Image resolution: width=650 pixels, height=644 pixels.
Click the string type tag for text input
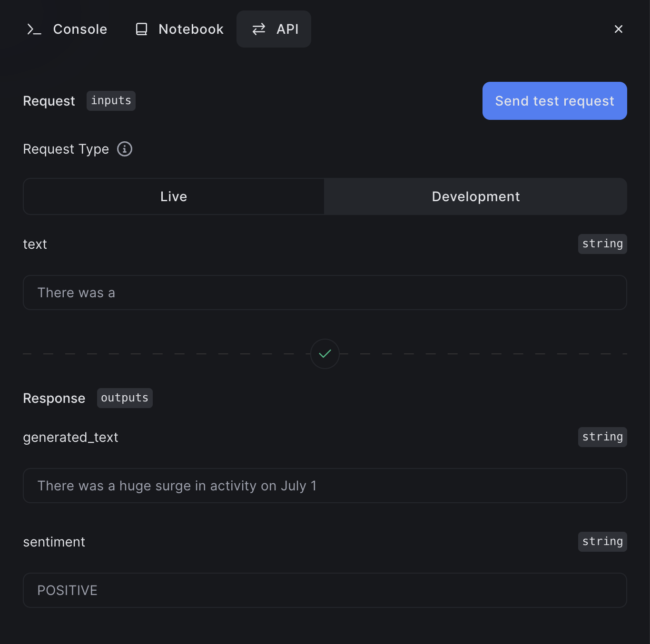602,244
